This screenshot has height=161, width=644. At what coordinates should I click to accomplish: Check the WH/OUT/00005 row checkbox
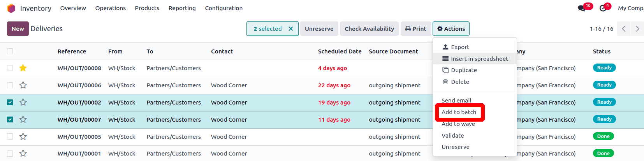coord(10,137)
